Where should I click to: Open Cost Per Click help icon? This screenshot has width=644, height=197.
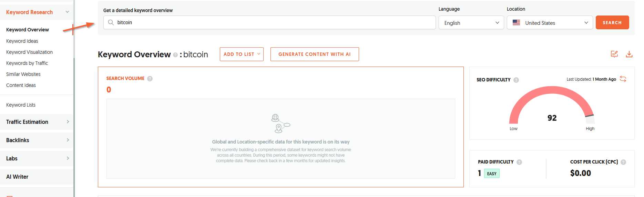[x=623, y=162]
